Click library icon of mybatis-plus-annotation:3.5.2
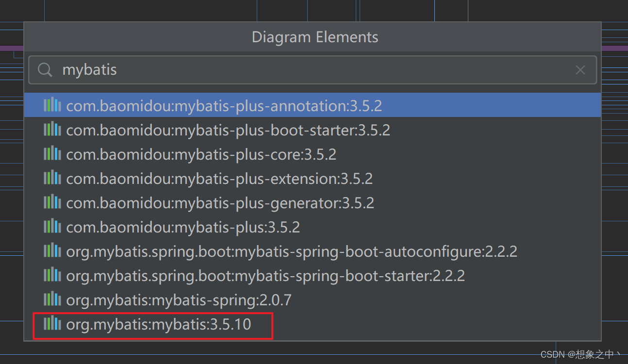628x364 pixels. tap(52, 105)
